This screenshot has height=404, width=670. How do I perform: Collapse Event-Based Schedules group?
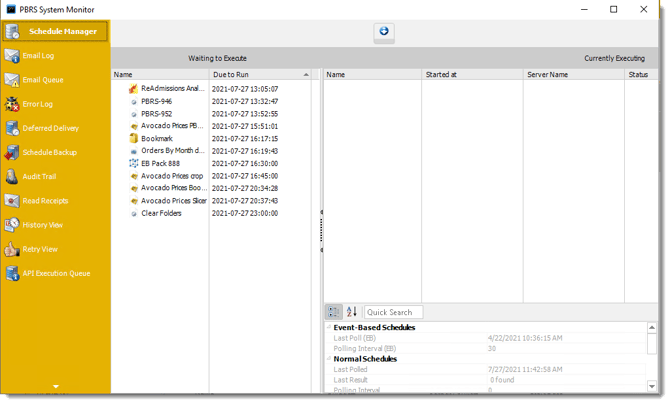(329, 327)
